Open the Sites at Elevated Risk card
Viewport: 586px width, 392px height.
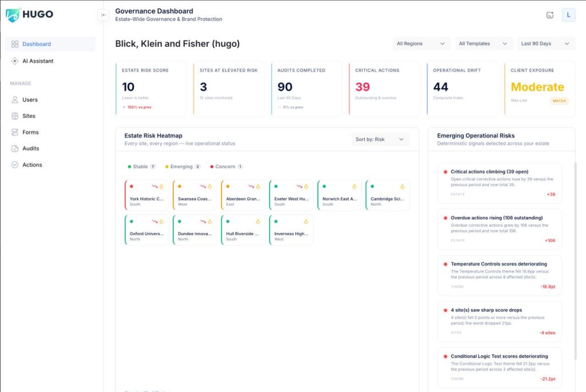click(x=229, y=89)
